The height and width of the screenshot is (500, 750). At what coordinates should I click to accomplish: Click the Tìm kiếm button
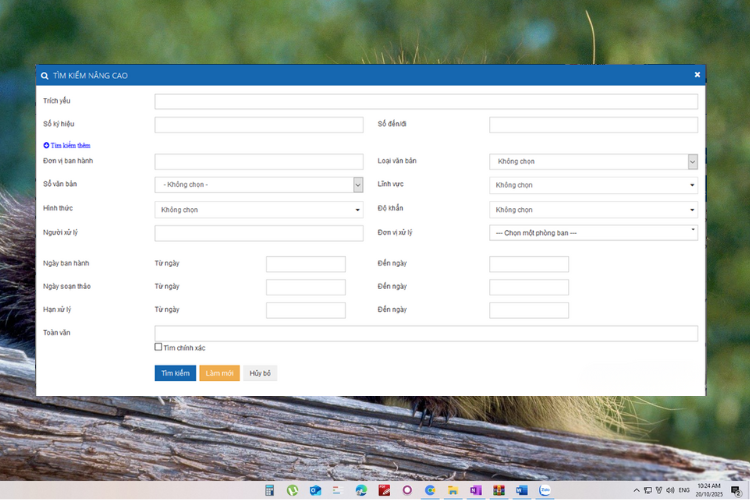tap(175, 373)
